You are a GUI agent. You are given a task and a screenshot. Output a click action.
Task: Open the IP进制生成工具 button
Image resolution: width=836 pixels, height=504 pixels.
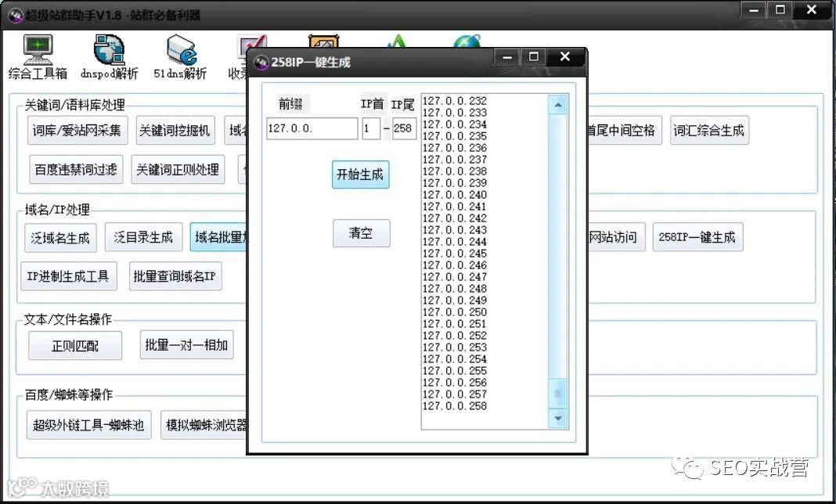tap(68, 275)
